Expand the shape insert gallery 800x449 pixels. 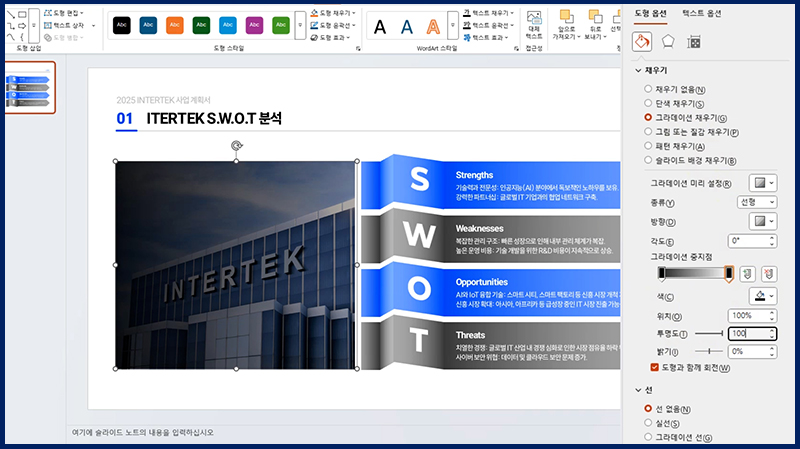pos(34,26)
